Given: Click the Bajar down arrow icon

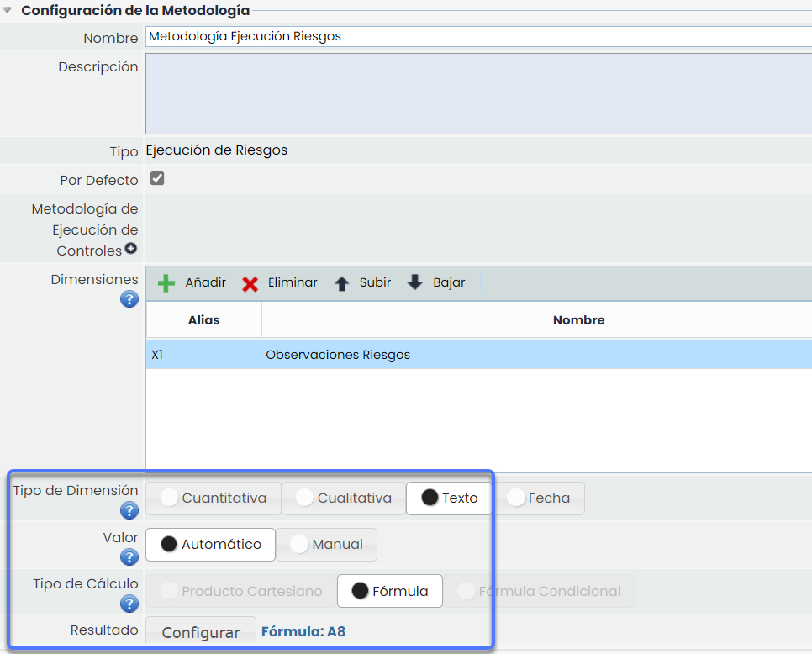Looking at the screenshot, I should point(414,283).
